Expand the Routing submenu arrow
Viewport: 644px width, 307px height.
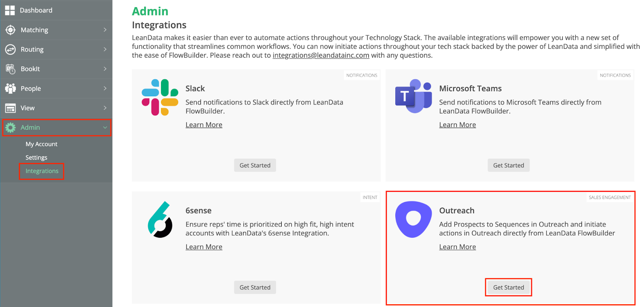pos(105,49)
